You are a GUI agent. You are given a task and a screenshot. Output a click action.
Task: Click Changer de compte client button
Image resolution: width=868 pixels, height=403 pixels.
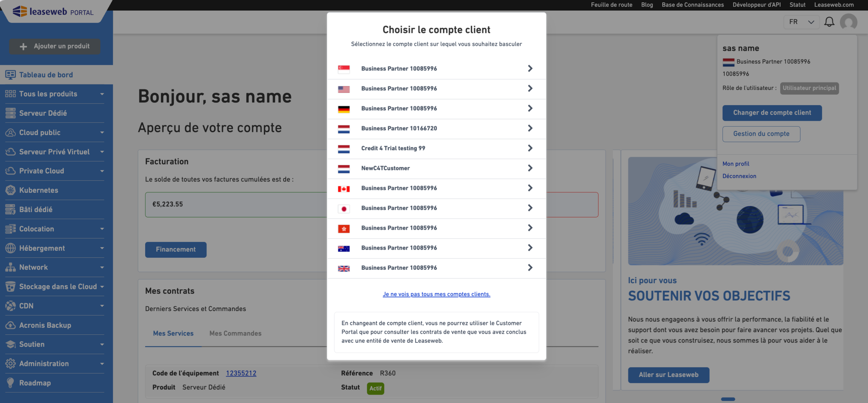pyautogui.click(x=772, y=113)
